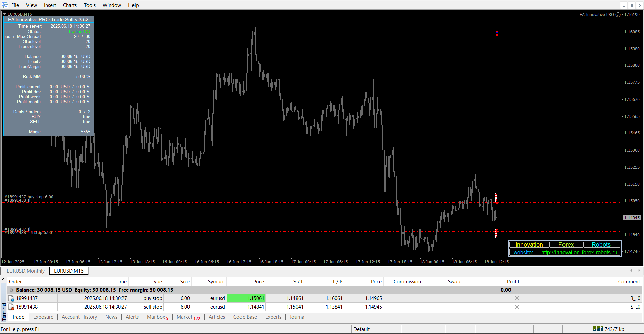Delete the buy stop order with X icon
This screenshot has width=644, height=334.
pyautogui.click(x=517, y=298)
